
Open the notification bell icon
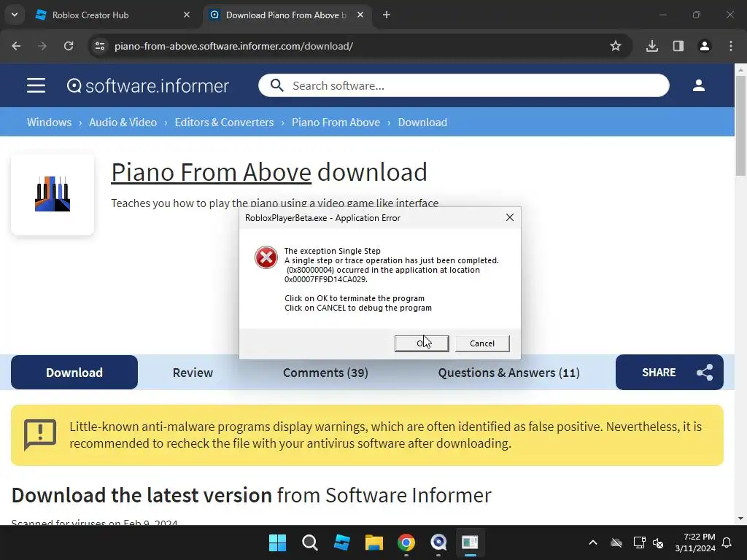coord(727,542)
